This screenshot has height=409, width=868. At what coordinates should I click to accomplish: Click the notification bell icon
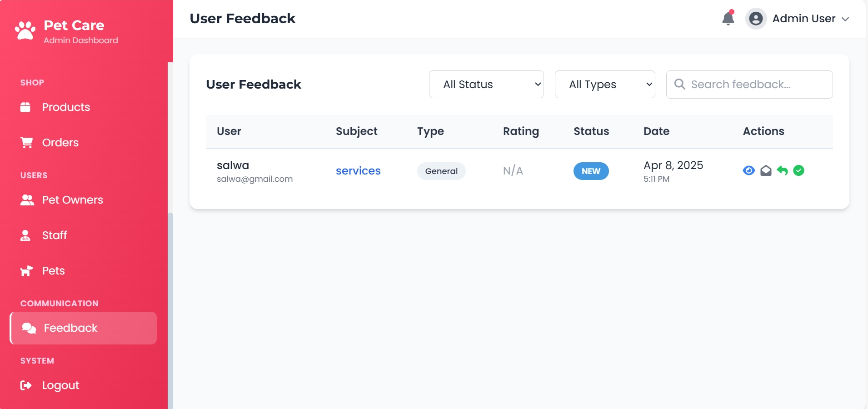(728, 18)
